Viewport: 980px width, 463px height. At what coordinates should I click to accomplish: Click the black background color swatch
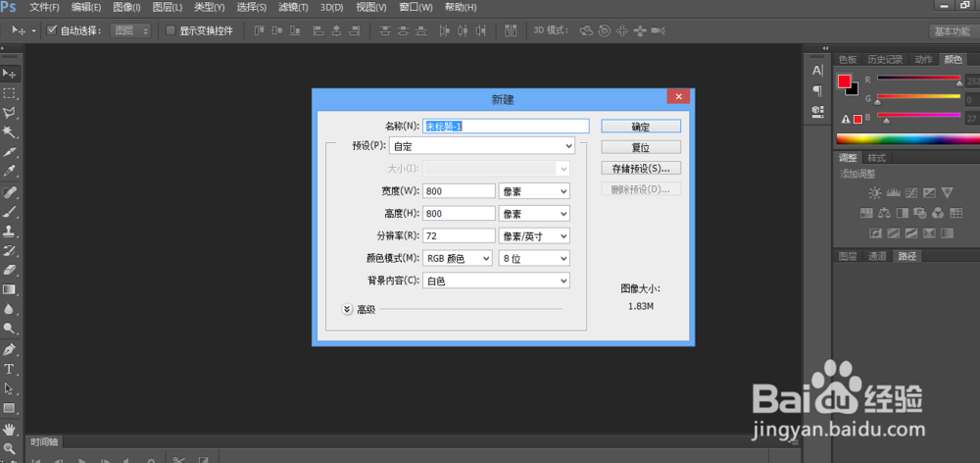click(854, 90)
